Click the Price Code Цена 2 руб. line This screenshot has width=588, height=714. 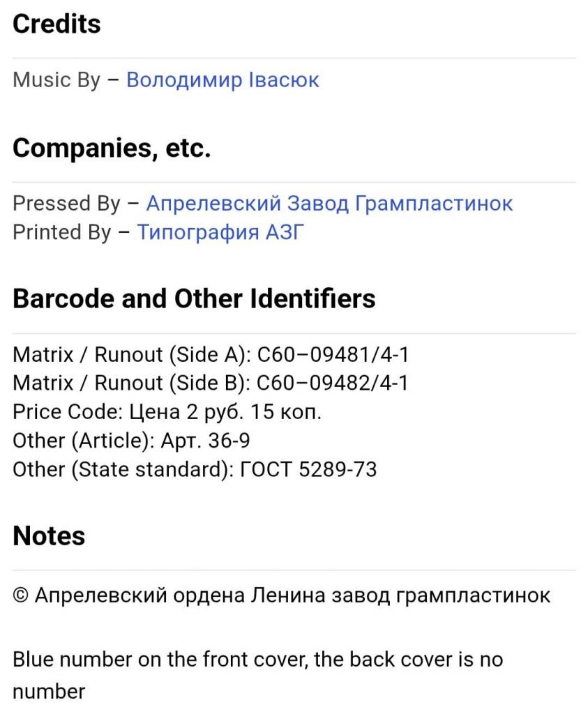pos(167,411)
